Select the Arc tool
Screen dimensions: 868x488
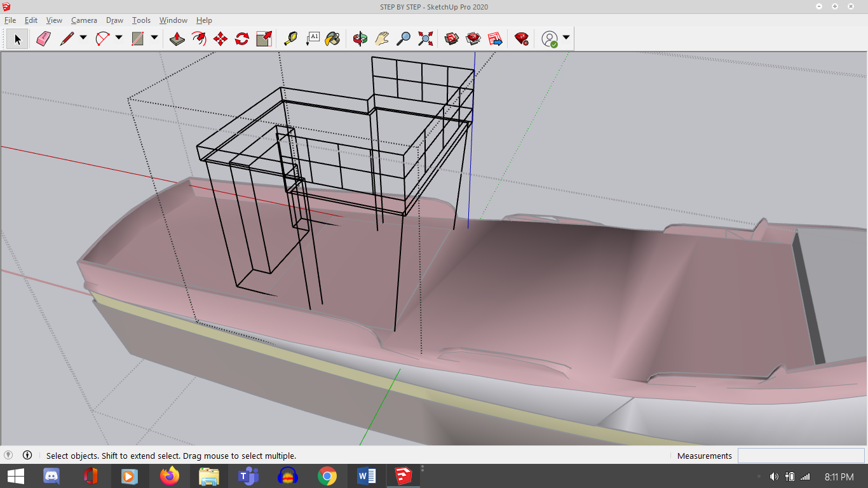point(102,39)
